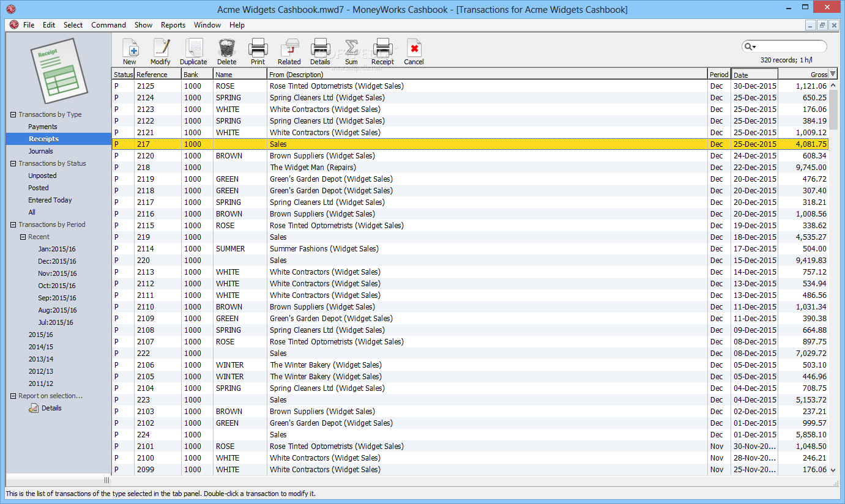Sort by the Gross column header
845x504 pixels.
tap(803, 74)
